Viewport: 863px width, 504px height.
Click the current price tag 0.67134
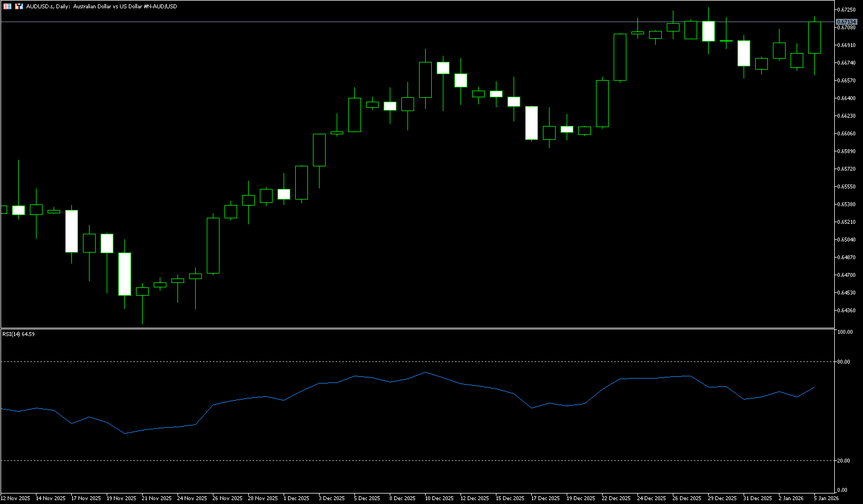tap(846, 22)
